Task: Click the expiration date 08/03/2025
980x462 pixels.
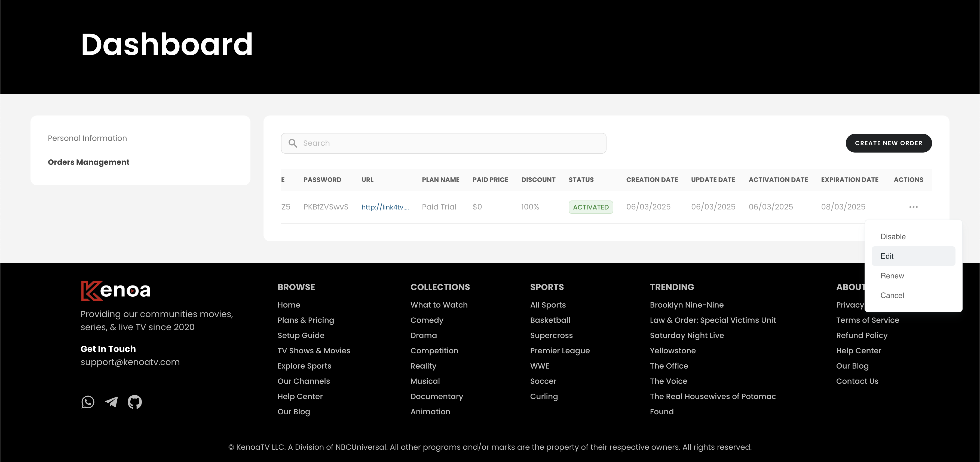Action: [843, 207]
